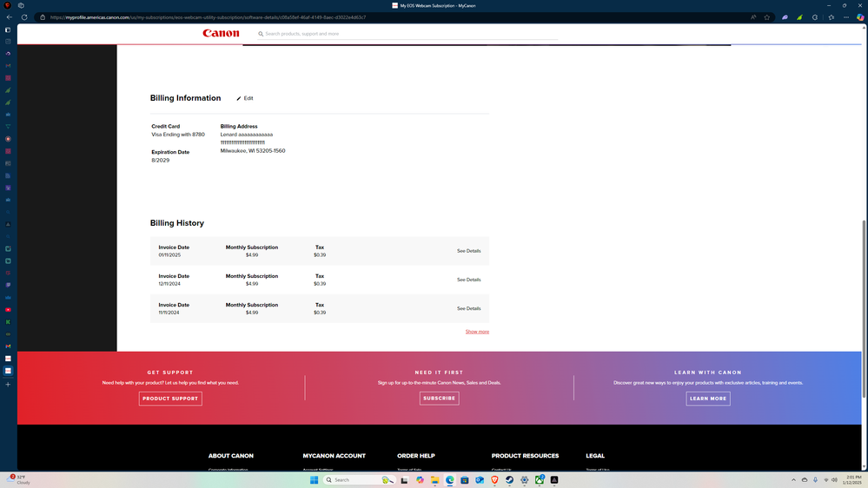Open Product Support from the Get Support section

pos(170,399)
